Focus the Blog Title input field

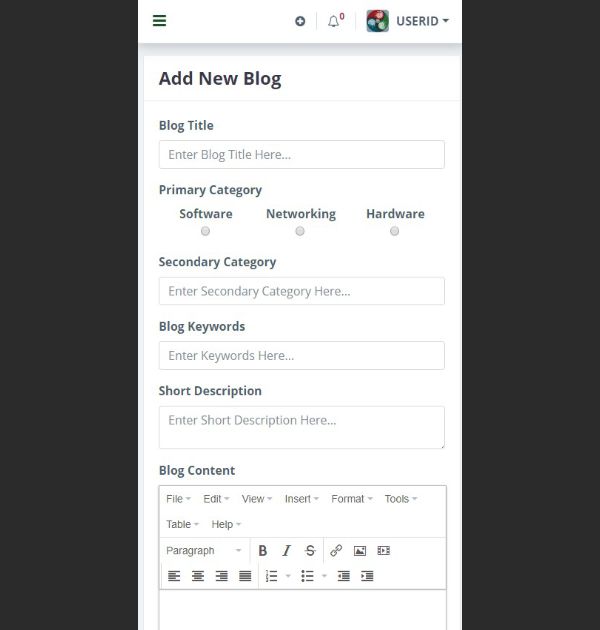point(302,155)
